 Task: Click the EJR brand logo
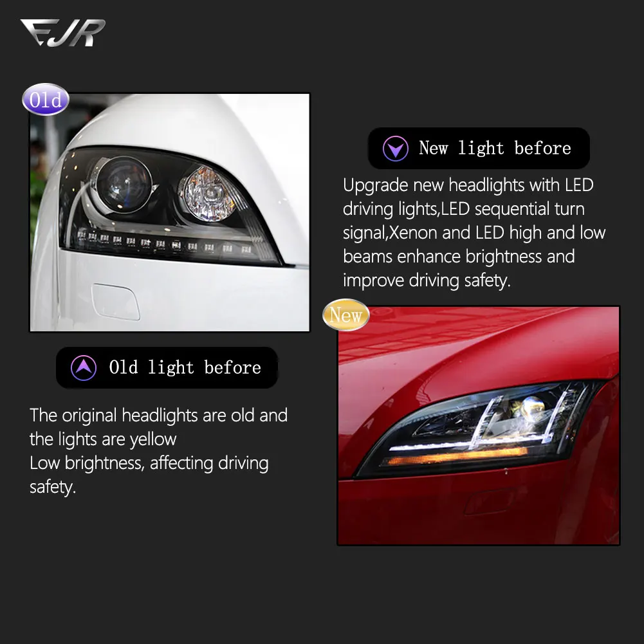pyautogui.click(x=63, y=33)
